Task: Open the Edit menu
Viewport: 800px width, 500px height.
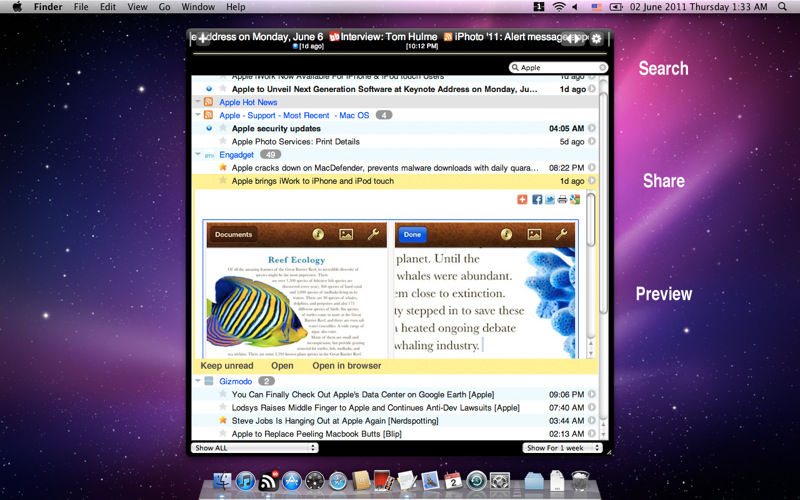Action: tap(108, 7)
